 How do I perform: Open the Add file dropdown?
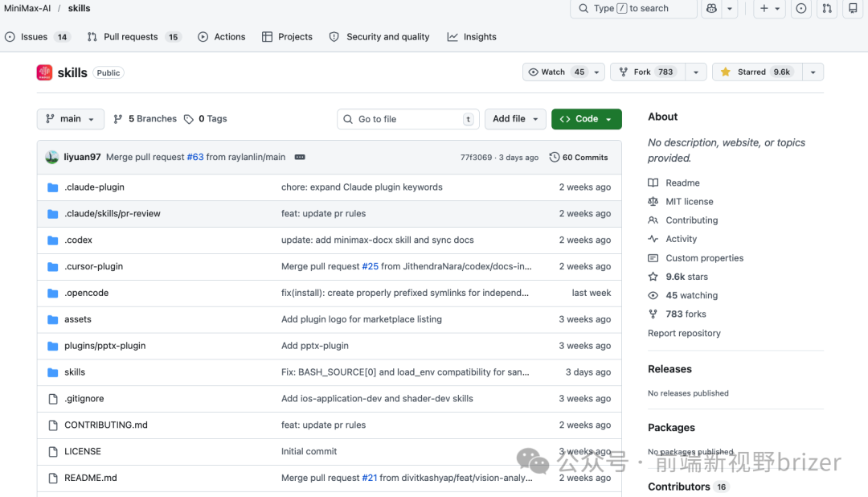click(515, 119)
